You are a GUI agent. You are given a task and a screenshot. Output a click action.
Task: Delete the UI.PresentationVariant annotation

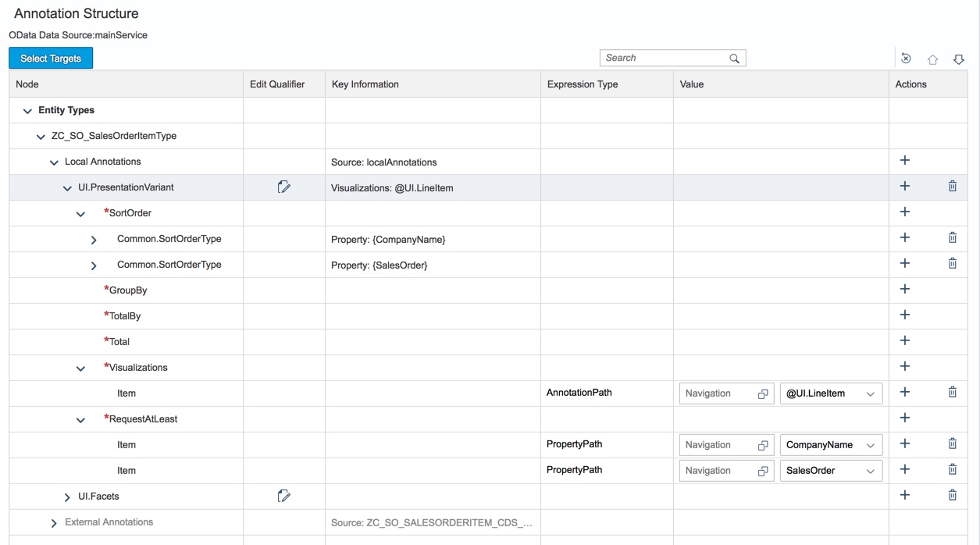click(x=952, y=186)
